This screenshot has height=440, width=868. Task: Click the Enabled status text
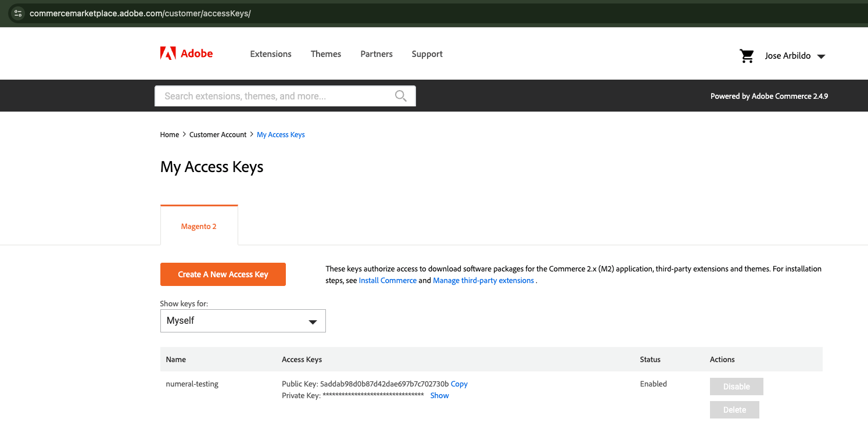tap(654, 384)
